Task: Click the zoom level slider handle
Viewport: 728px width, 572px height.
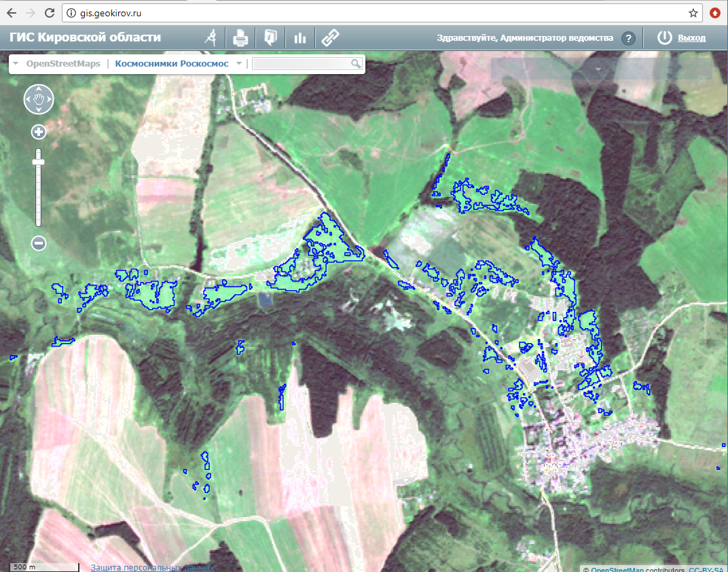Action: 39,162
